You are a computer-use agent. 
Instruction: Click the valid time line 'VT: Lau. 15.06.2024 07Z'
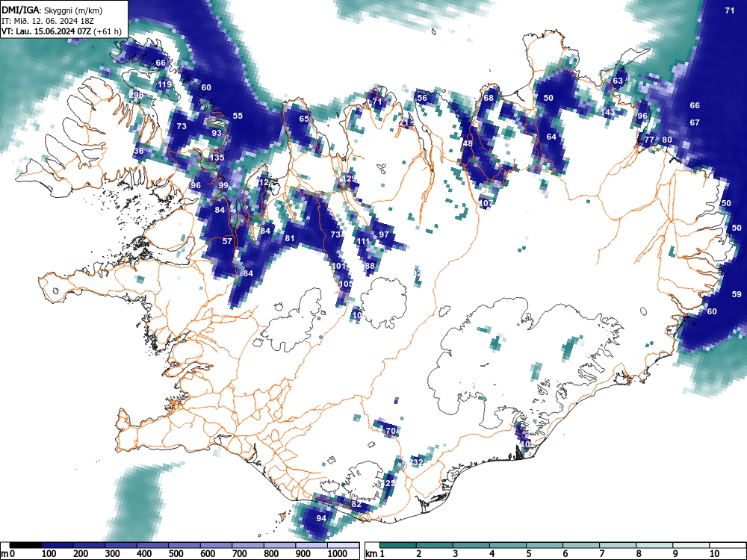tap(46, 32)
